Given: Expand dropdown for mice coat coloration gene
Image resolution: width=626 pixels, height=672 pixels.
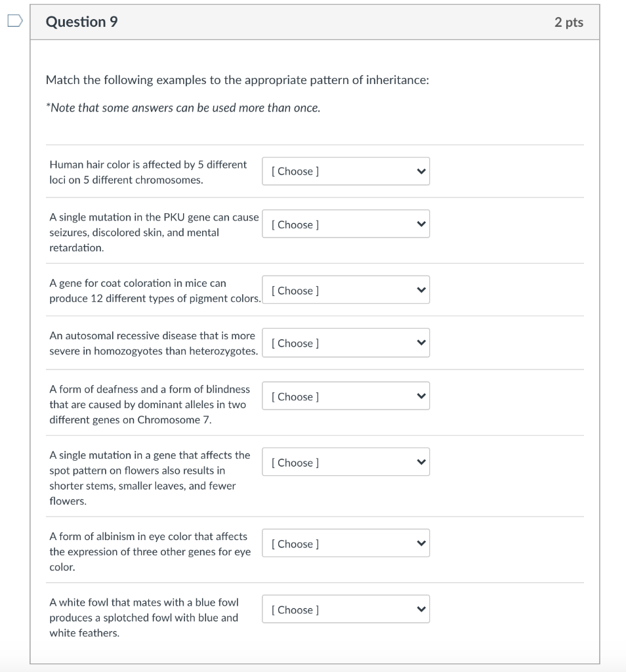Looking at the screenshot, I should (x=346, y=291).
